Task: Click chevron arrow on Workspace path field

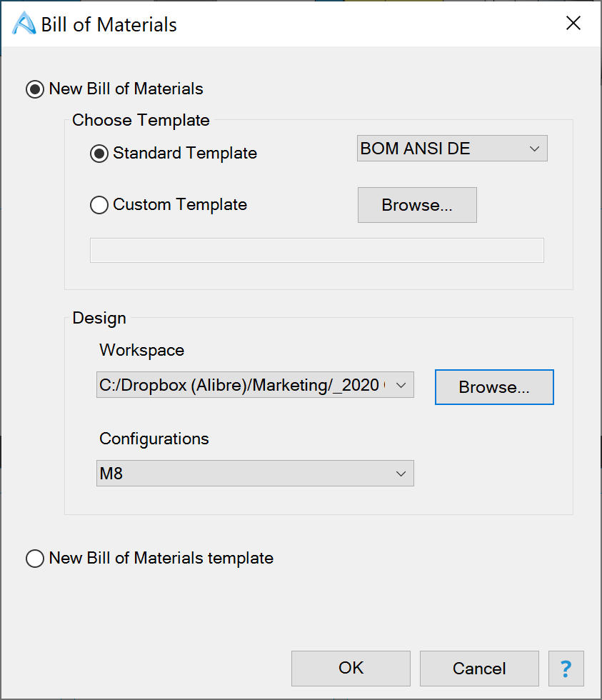Action: coord(401,385)
